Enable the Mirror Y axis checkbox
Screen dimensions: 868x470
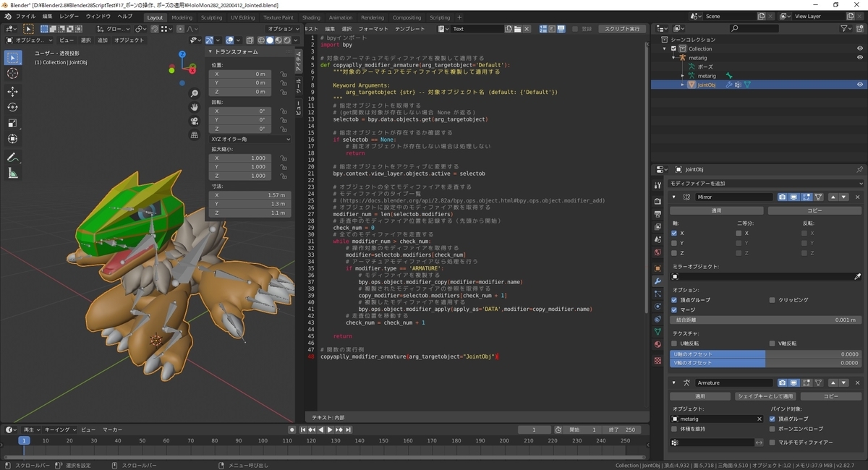pos(674,243)
